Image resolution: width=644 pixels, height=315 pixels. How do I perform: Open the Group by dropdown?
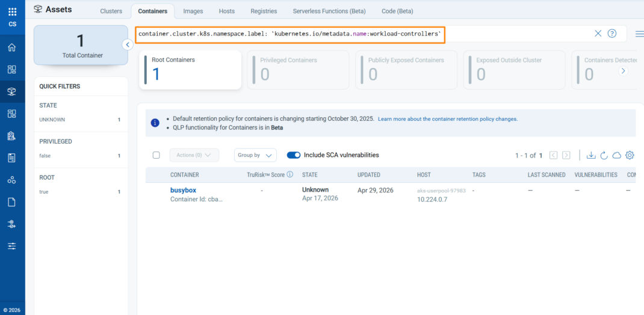[255, 155]
